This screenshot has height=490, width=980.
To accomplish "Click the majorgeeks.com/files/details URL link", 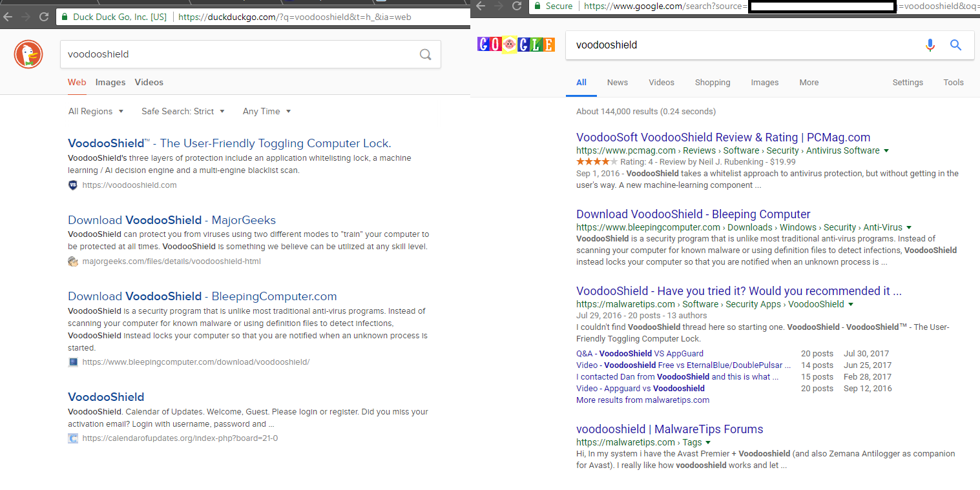I will [172, 261].
